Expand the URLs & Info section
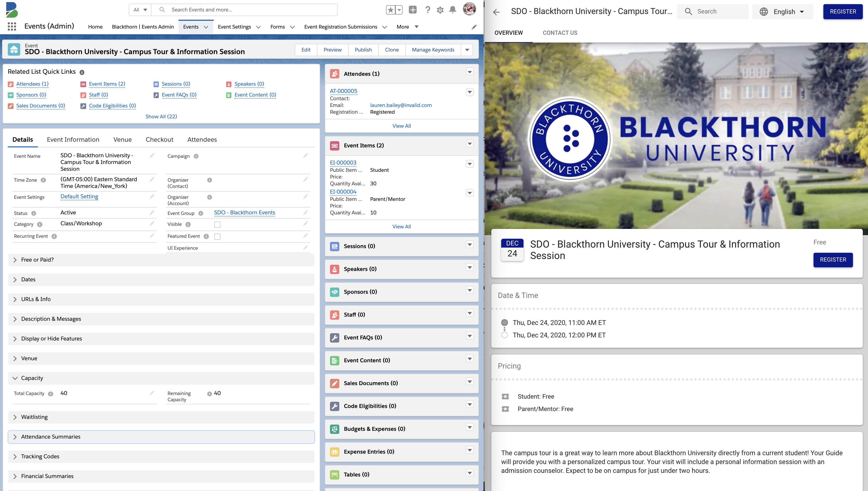Image resolution: width=868 pixels, height=491 pixels. pyautogui.click(x=161, y=299)
